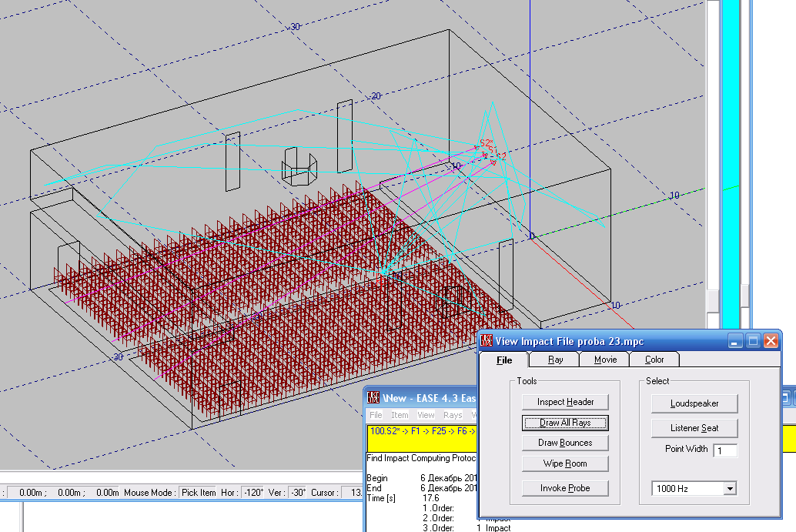The width and height of the screenshot is (796, 532).
Task: Open the Color tab
Action: pyautogui.click(x=654, y=360)
